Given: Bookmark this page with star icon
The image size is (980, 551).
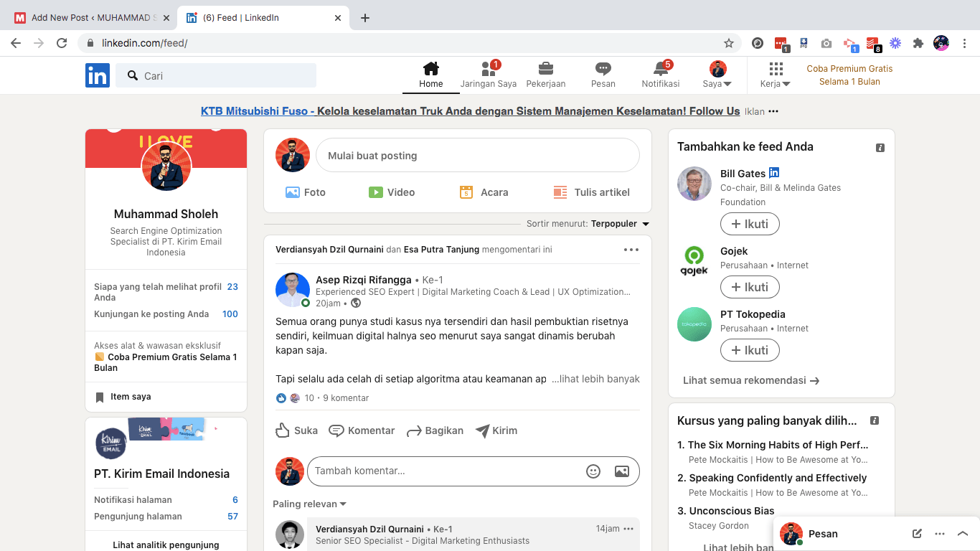Looking at the screenshot, I should [x=729, y=43].
